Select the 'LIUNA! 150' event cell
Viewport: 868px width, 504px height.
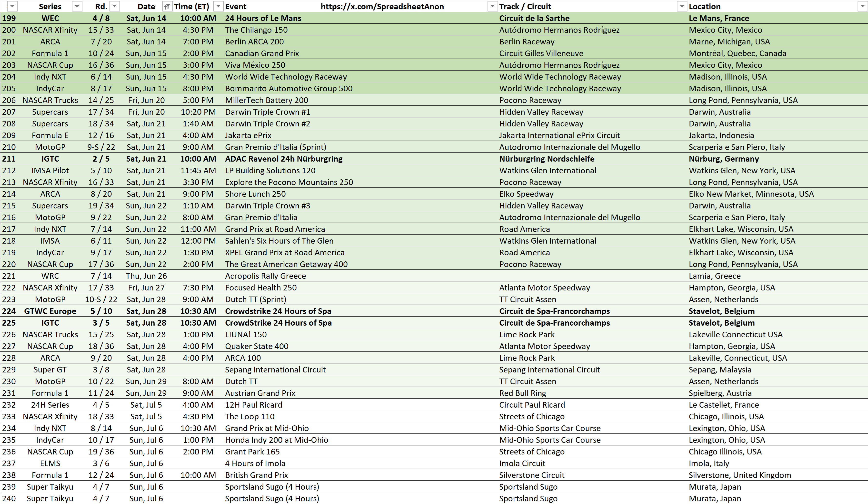coord(246,335)
